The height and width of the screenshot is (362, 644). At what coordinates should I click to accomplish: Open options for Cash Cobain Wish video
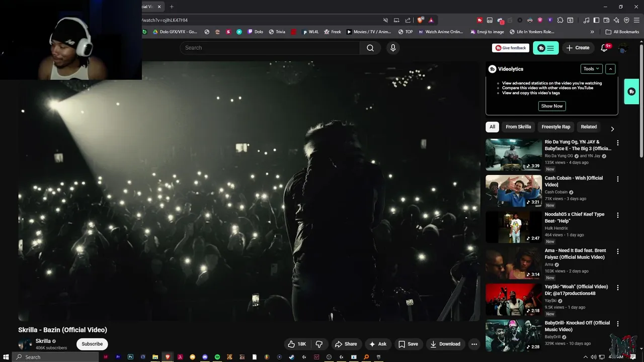618,179
